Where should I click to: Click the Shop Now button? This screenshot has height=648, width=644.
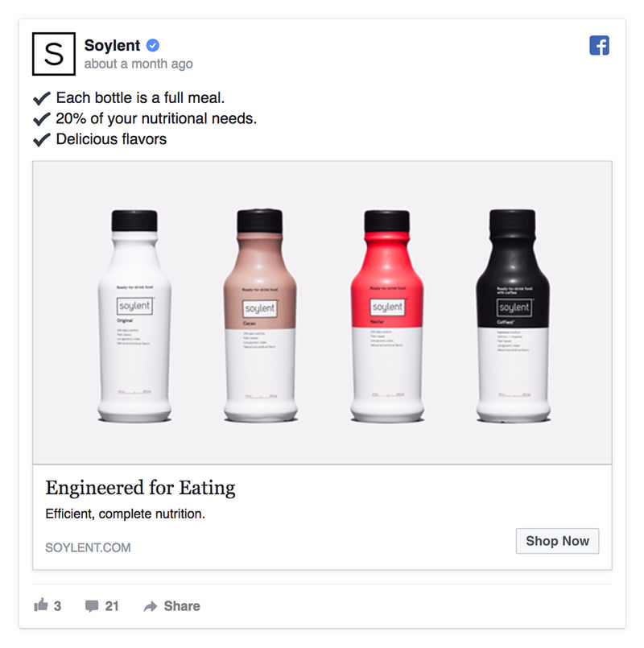[x=557, y=541]
